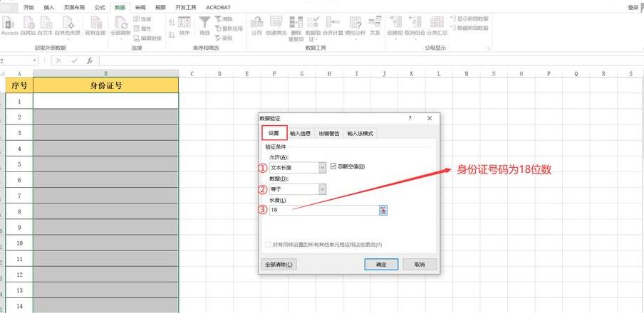The image size is (644, 313).
Task: Open the 审阅 (Review) ribbon tab
Action: point(140,7)
